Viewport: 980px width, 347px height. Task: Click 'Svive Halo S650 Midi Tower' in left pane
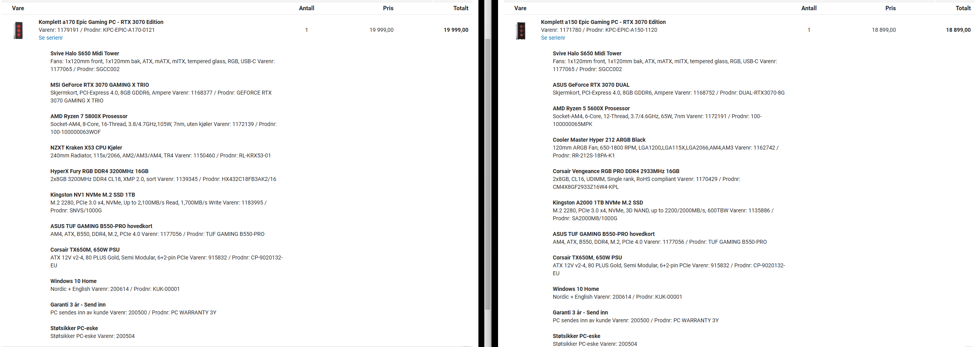[85, 53]
